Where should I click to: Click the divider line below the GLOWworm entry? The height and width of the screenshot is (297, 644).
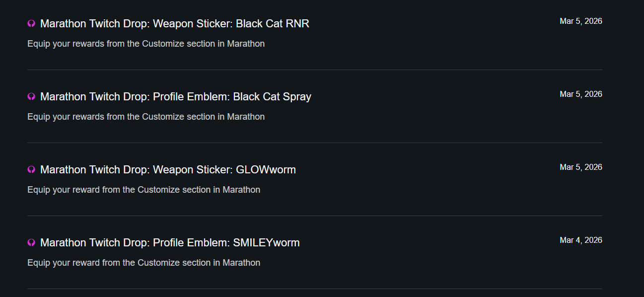(x=315, y=216)
